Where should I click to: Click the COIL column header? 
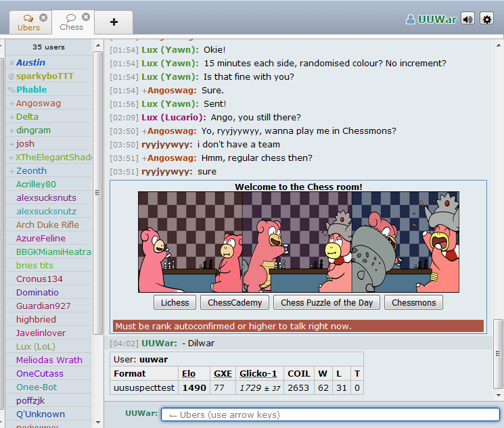tap(298, 374)
